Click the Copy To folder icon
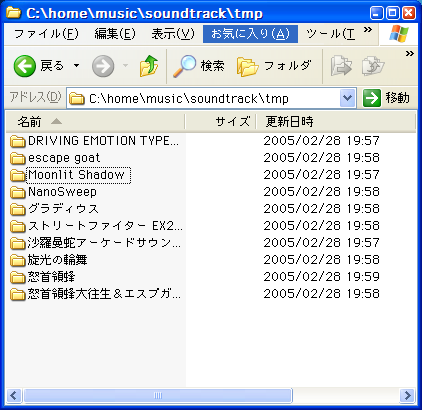 point(373,66)
